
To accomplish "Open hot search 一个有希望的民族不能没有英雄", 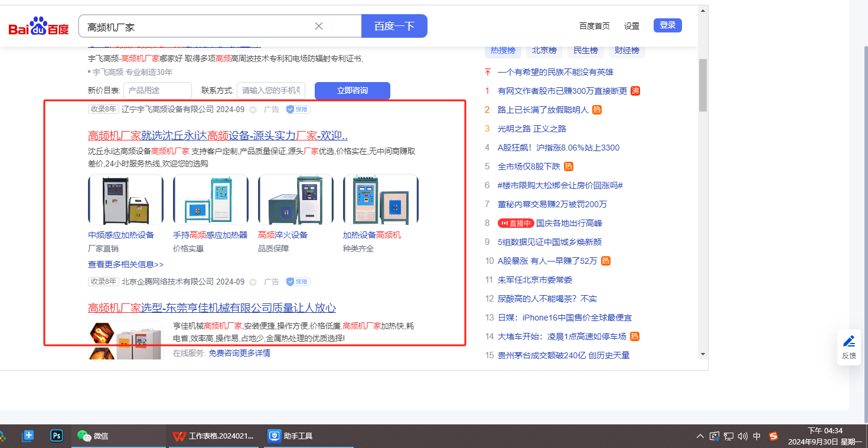I will (x=556, y=72).
